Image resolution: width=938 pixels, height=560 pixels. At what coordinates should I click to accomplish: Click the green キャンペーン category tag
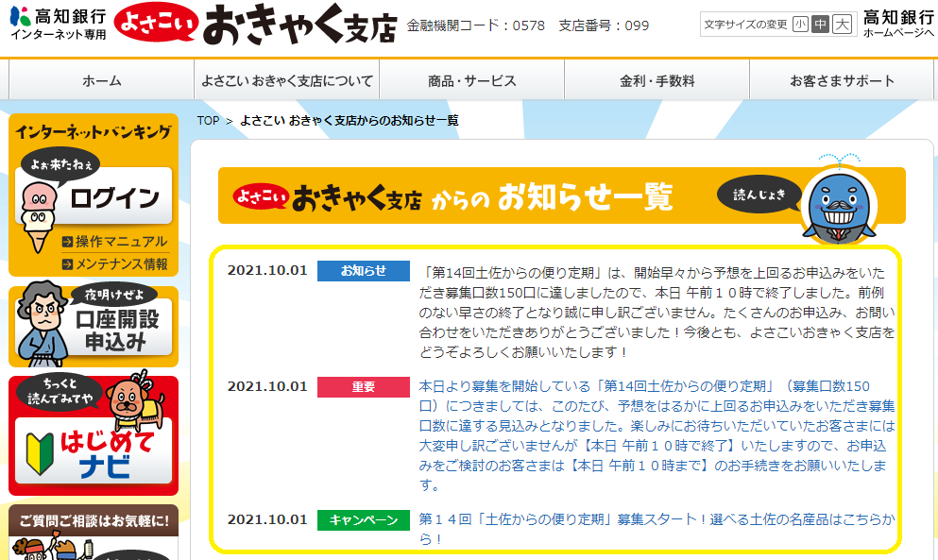point(363,520)
